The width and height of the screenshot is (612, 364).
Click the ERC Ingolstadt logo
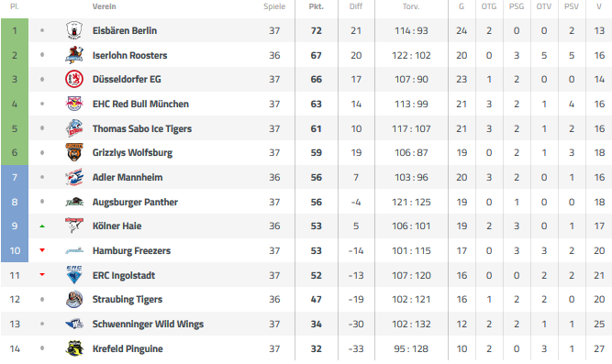point(74,275)
